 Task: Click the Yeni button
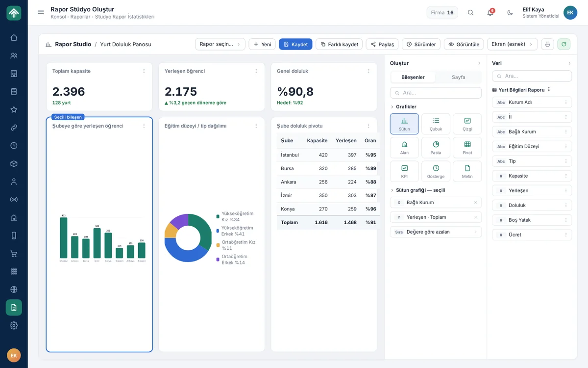coord(262,44)
